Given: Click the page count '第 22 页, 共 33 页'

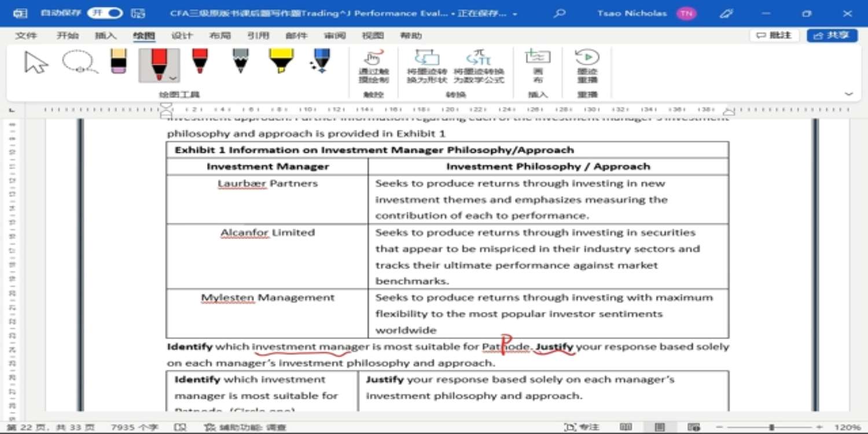Looking at the screenshot, I should tap(50, 427).
